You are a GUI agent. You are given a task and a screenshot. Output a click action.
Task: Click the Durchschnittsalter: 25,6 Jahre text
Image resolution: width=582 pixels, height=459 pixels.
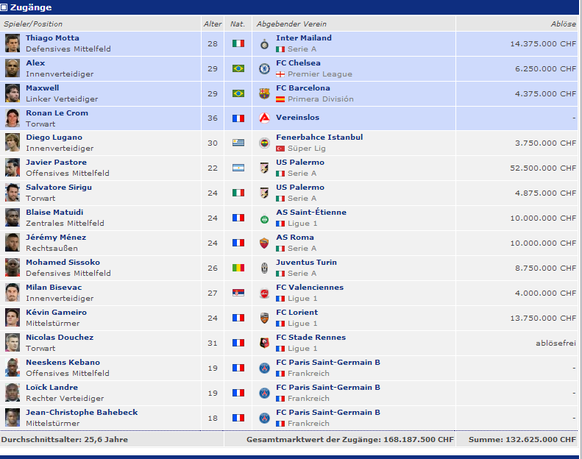64,439
